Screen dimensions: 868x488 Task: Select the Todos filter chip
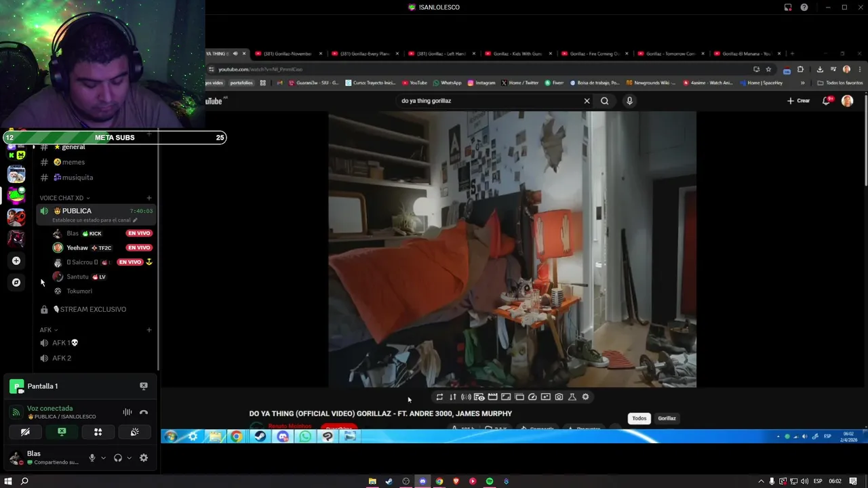tap(639, 418)
